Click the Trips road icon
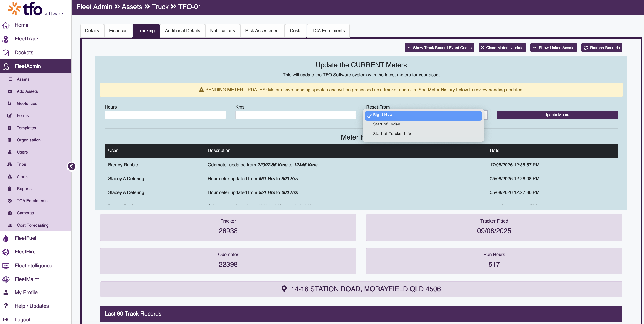644x324 pixels. tap(10, 164)
